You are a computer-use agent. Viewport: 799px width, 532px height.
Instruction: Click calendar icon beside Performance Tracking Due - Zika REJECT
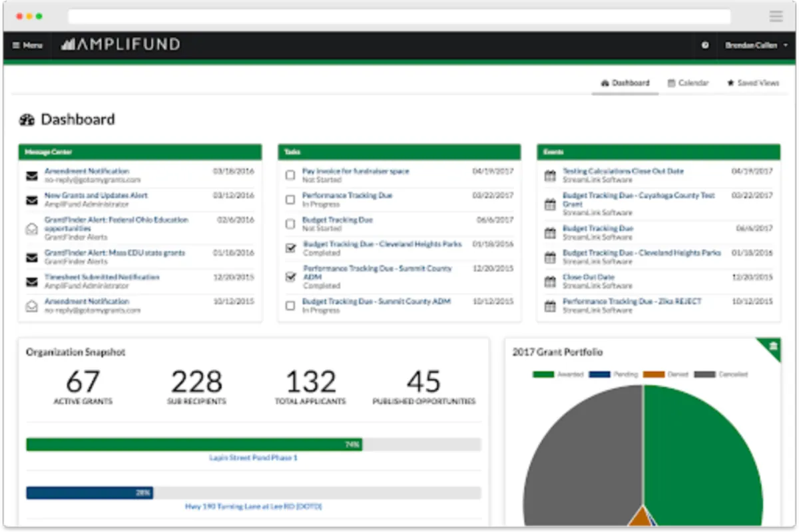tap(550, 306)
